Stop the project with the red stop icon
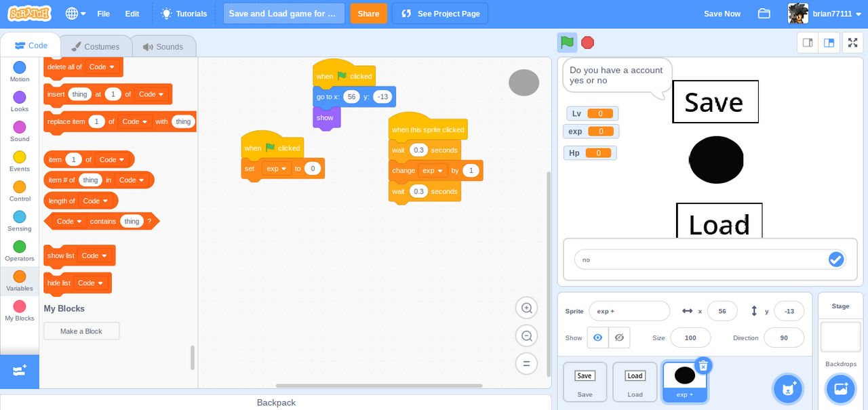Viewport: 868px width, 410px height. click(588, 43)
